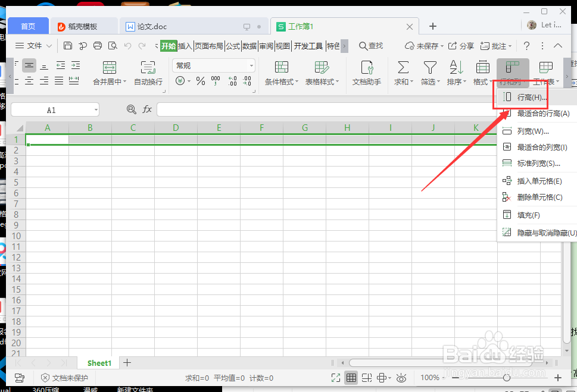
Task: Choose Hide and Unhide (隐藏与取消隐藏)
Action: click(536, 233)
